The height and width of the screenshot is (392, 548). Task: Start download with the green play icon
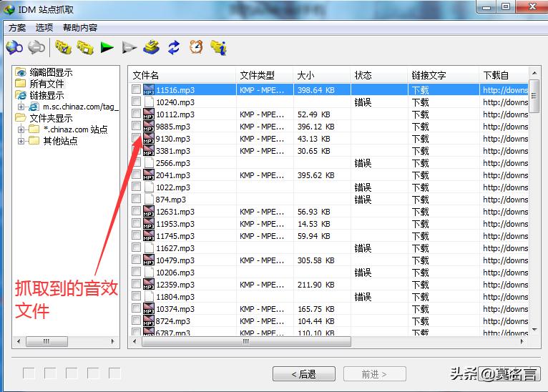point(107,47)
